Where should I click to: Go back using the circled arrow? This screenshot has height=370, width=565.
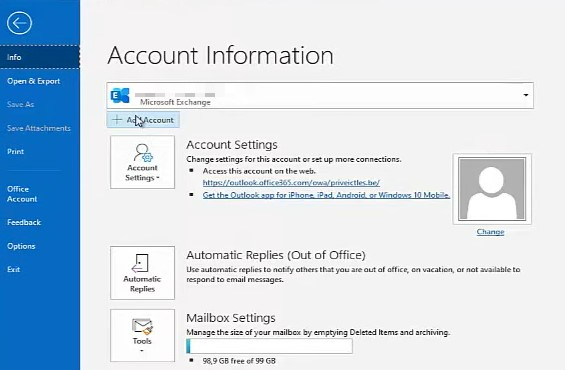point(19,23)
